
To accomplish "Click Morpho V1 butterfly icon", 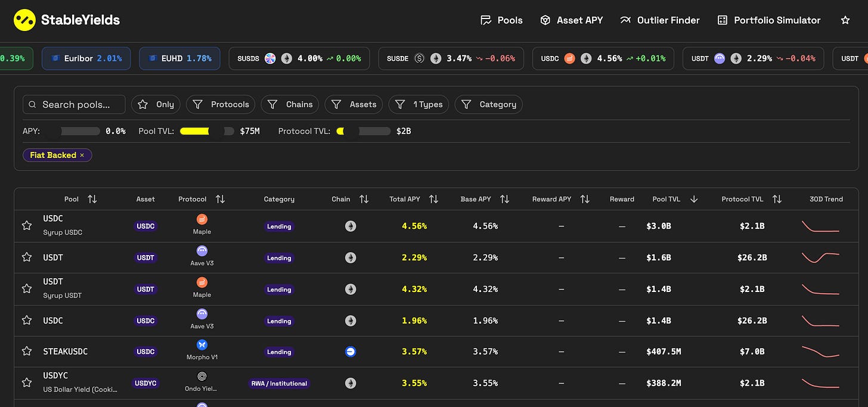I will point(202,345).
